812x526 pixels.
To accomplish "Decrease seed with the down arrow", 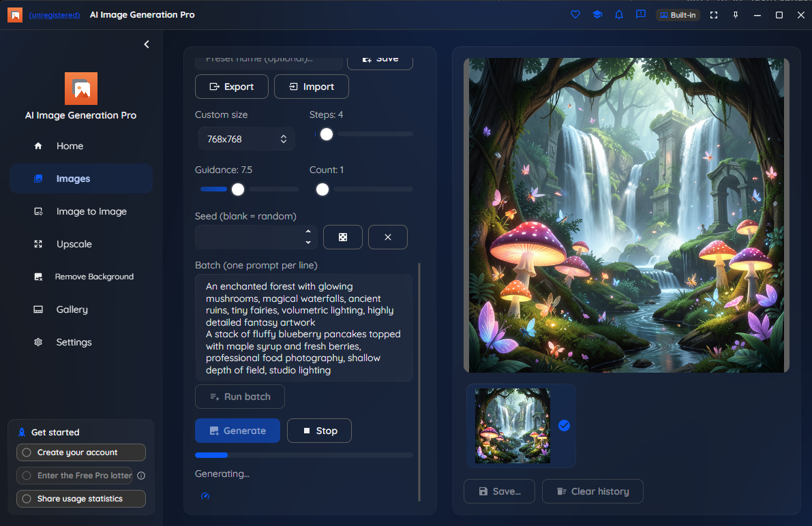I will point(308,243).
